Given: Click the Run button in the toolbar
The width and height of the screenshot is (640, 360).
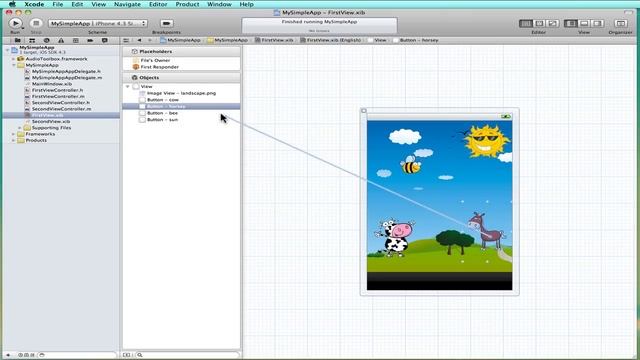Looking at the screenshot, I should (x=15, y=24).
